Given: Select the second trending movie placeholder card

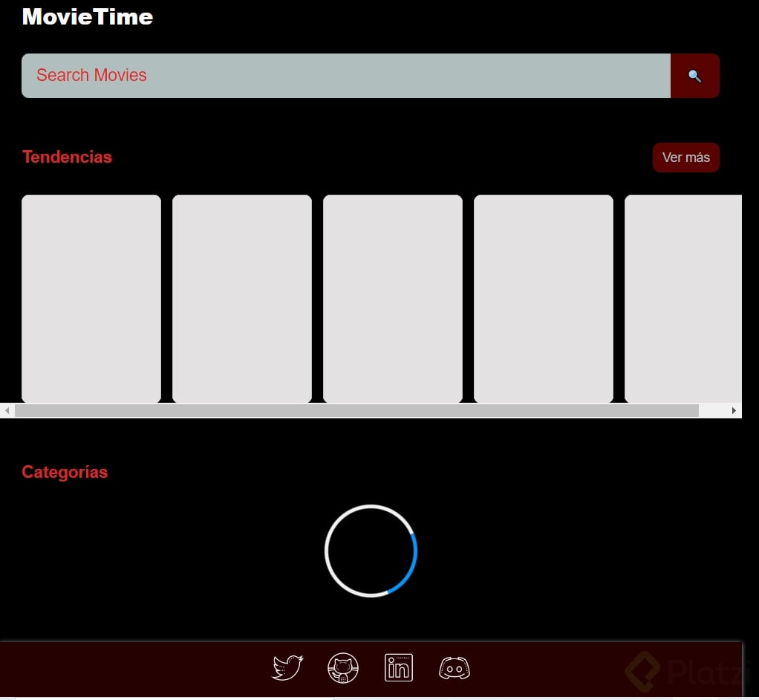Looking at the screenshot, I should click(x=242, y=299).
